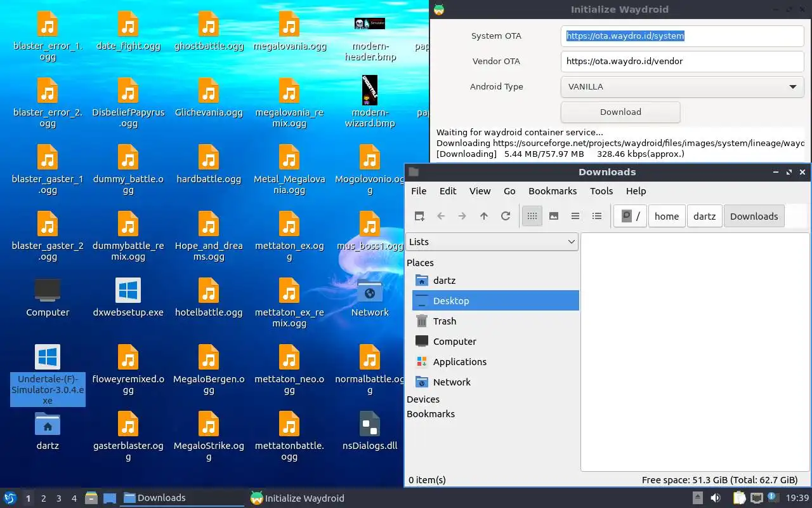Select megalovania.ogg on desktop
The height and width of the screenshot is (508, 812).
pos(289,32)
